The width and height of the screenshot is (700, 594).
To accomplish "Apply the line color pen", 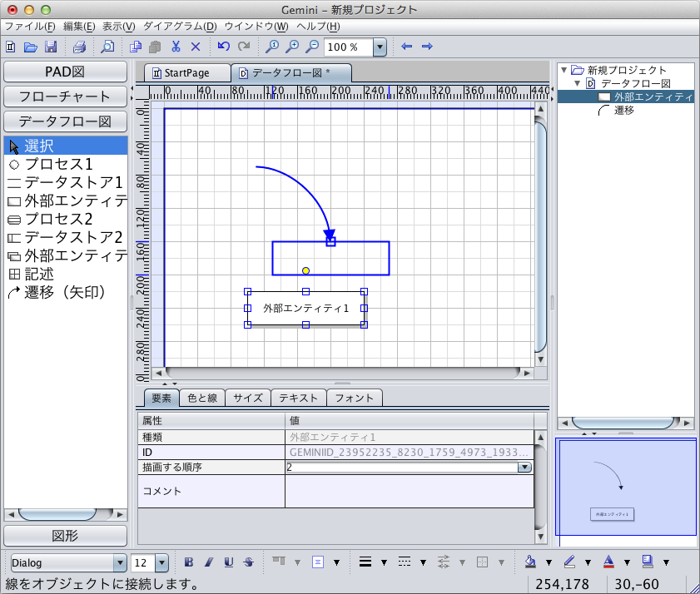I will [569, 562].
